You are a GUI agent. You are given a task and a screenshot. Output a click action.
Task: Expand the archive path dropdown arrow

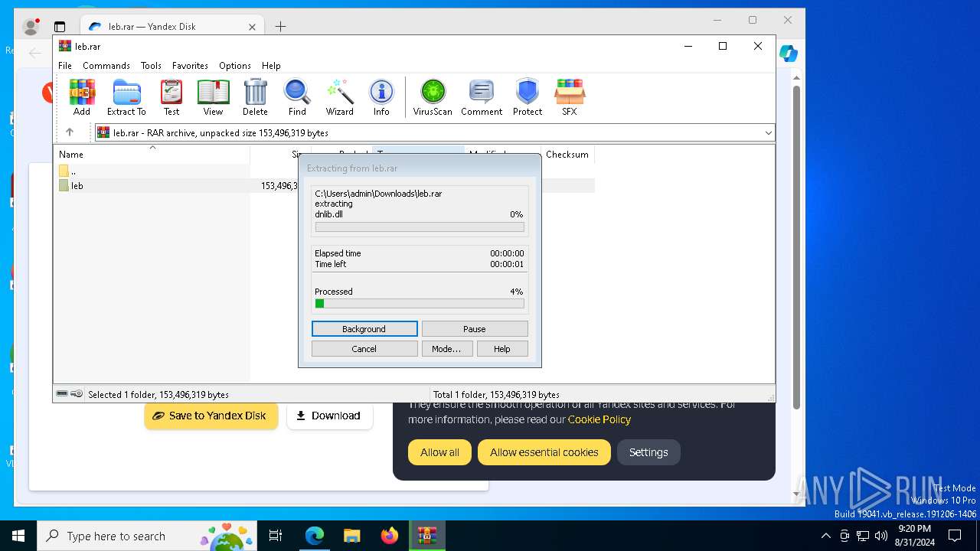click(768, 132)
